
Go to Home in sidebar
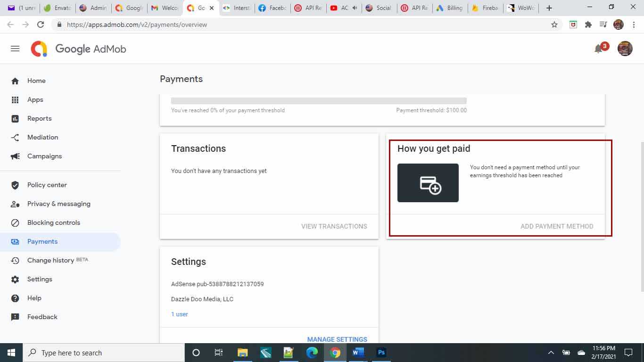(x=36, y=81)
